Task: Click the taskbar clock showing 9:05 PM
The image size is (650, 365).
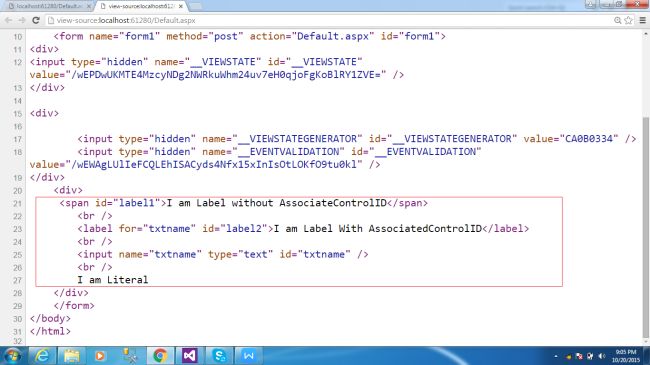Action: (x=626, y=356)
